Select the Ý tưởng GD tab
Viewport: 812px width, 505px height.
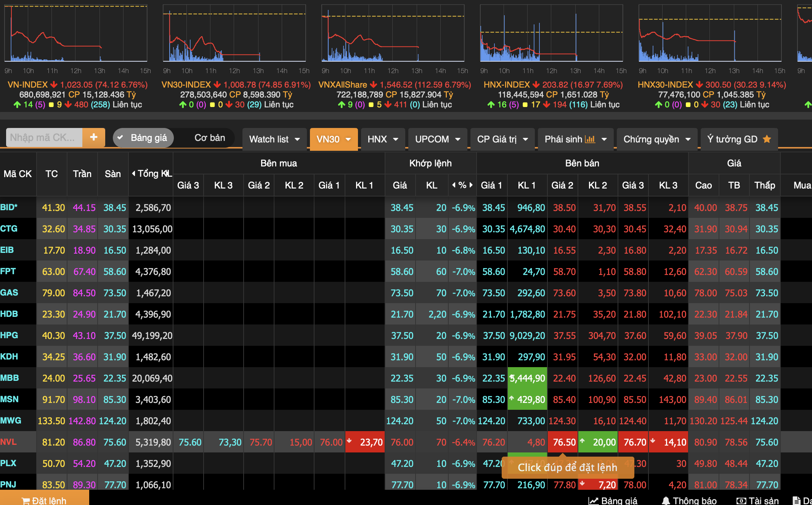pyautogui.click(x=739, y=139)
